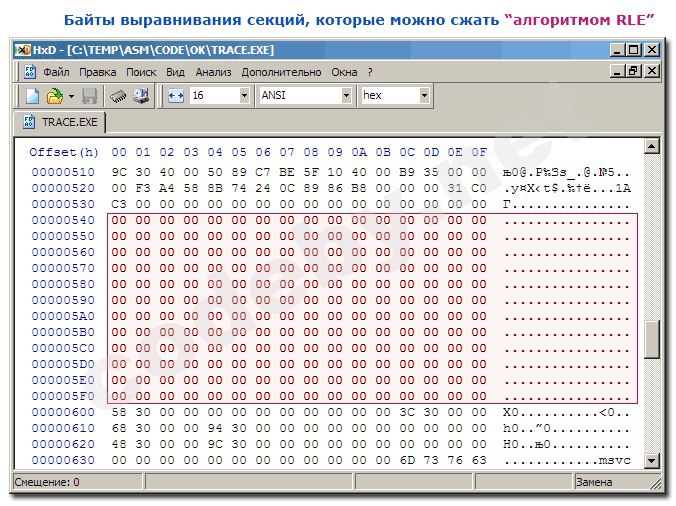Open the Дополнительно menu
The width and height of the screenshot is (676, 506).
[x=281, y=72]
